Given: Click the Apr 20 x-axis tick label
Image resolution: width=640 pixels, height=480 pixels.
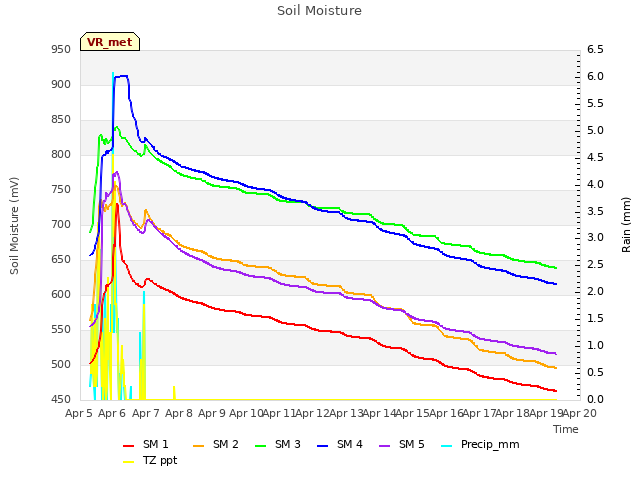Looking at the screenshot, I should tap(580, 413).
